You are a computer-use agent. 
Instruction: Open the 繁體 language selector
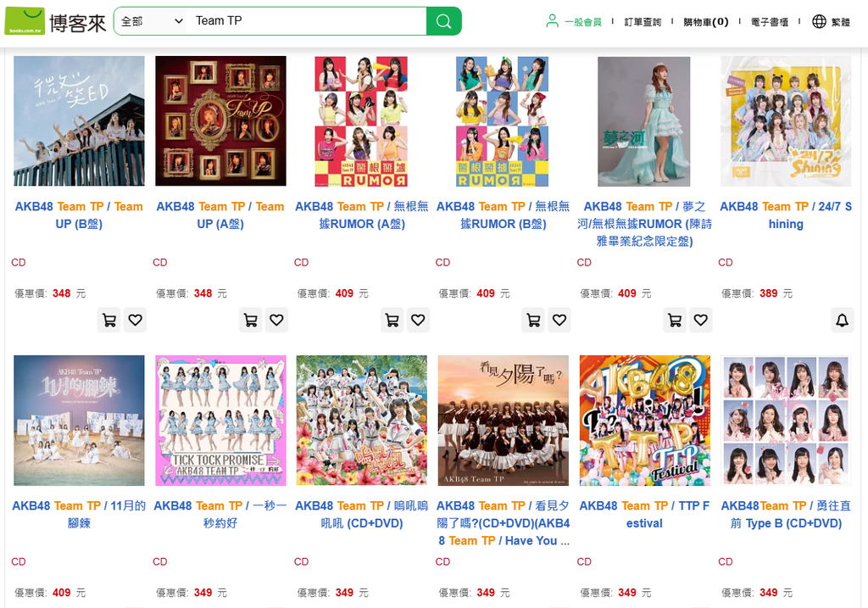coord(840,22)
